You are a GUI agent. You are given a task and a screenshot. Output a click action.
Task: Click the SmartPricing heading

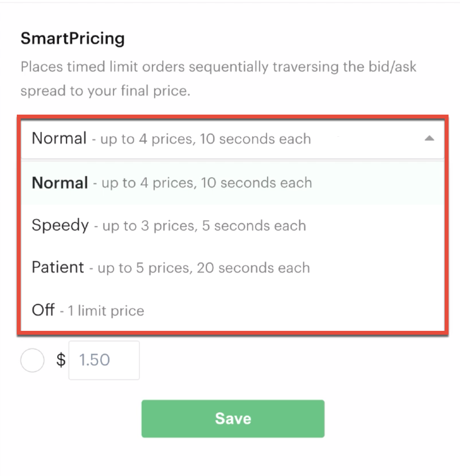click(x=73, y=38)
